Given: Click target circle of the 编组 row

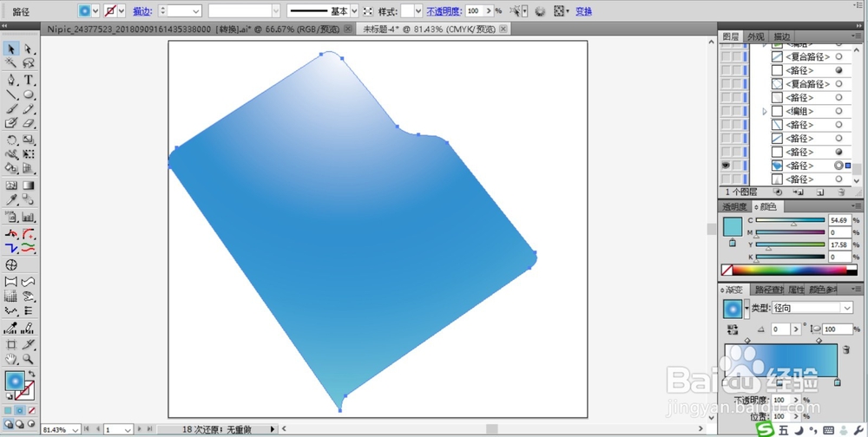Looking at the screenshot, I should tap(838, 111).
